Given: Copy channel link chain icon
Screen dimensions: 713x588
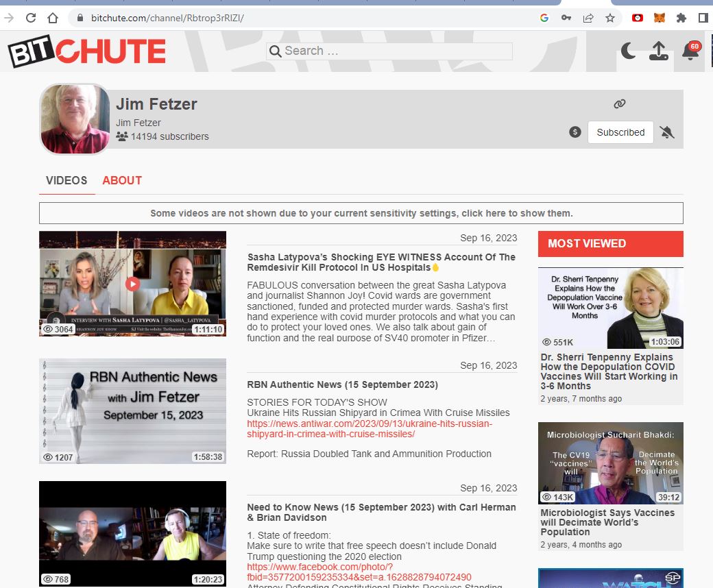Looking at the screenshot, I should point(619,104).
